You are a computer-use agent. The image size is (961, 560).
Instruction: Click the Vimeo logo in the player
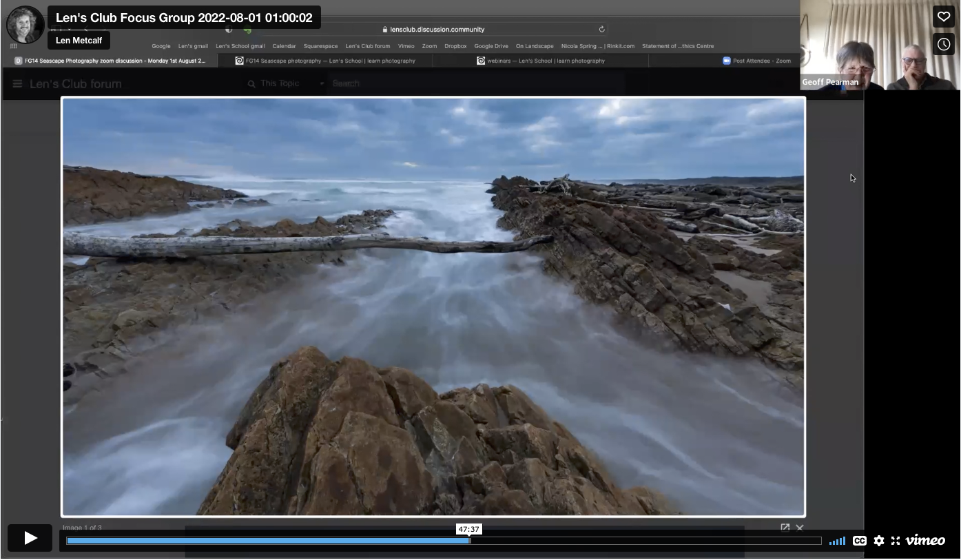pos(924,541)
